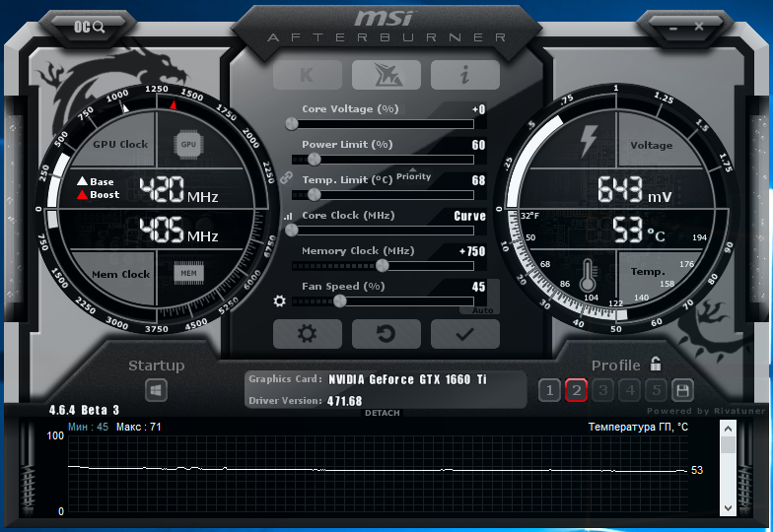This screenshot has width=773, height=532.
Task: Click the Fan Speed value 45
Action: (478, 287)
